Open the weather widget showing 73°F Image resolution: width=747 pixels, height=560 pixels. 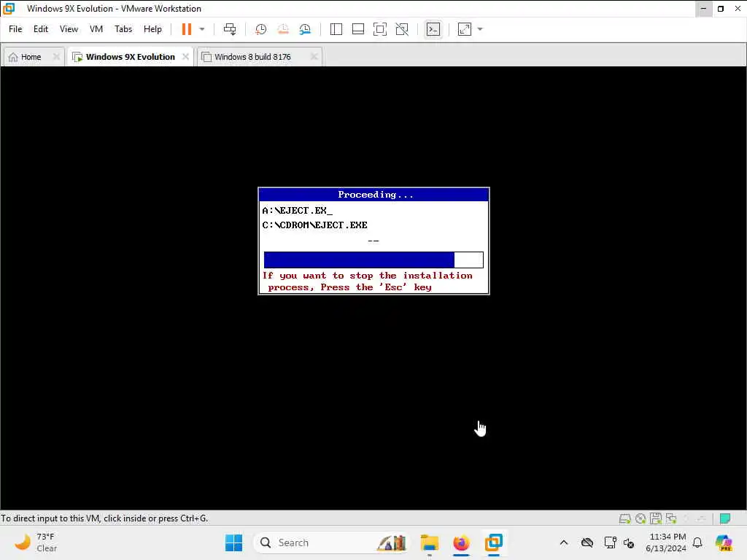click(36, 542)
